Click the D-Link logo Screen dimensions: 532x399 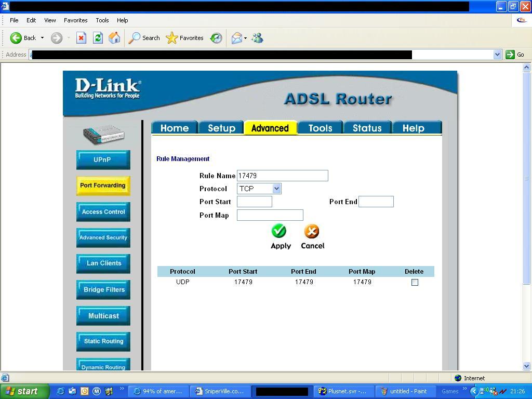(108, 88)
